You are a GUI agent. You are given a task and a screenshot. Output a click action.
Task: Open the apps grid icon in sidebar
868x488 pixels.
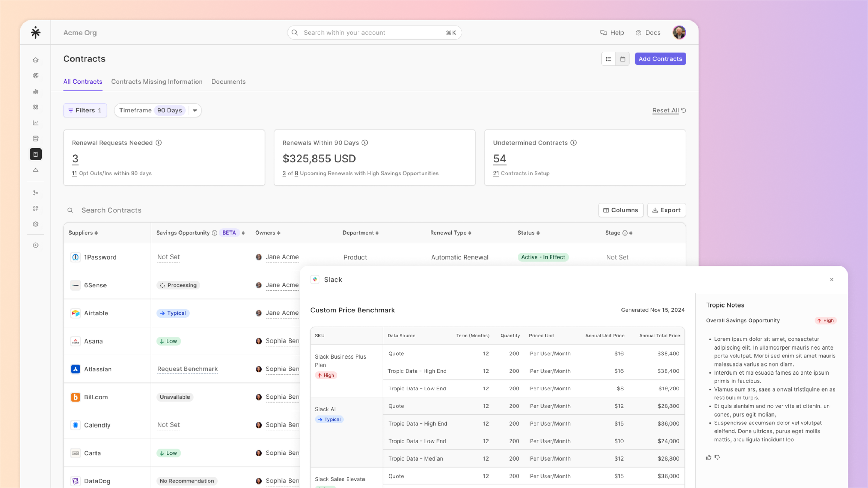point(35,209)
